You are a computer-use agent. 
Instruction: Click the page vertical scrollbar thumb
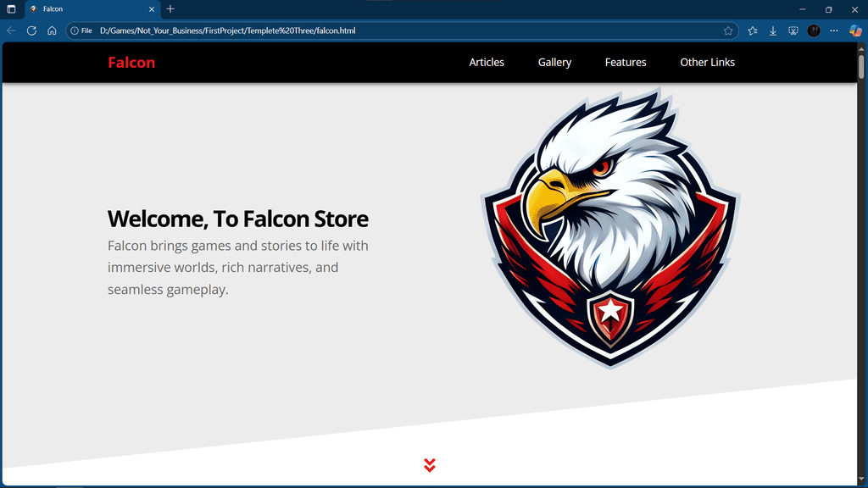(861, 66)
